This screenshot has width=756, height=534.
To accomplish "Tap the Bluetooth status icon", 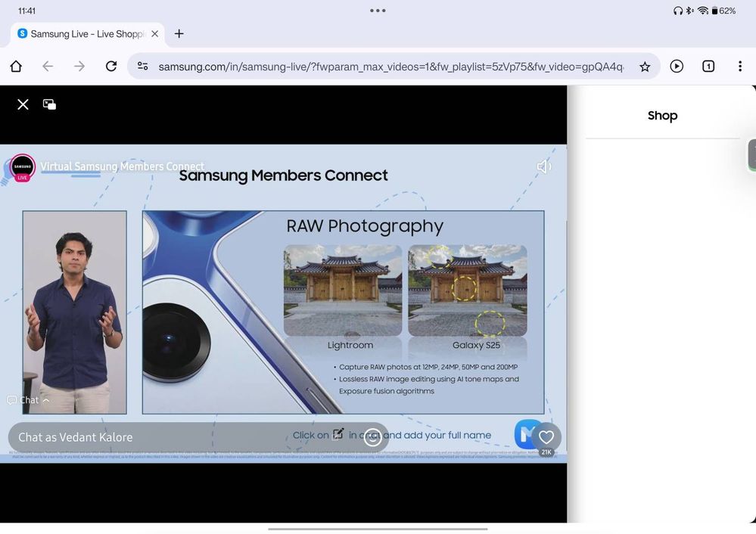I will coord(690,11).
